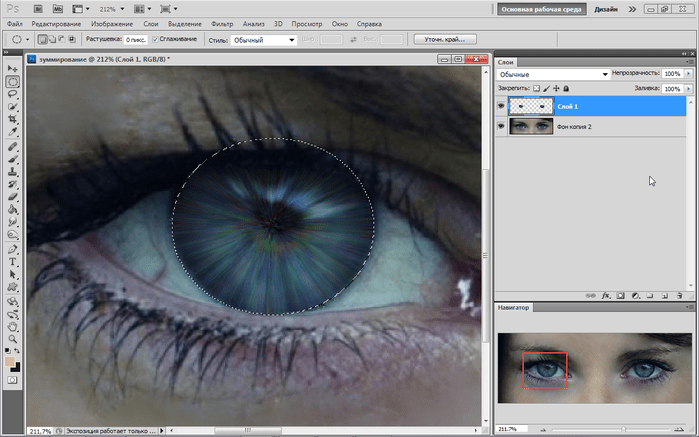Select the Move tool
Image resolution: width=699 pixels, height=437 pixels.
coord(13,68)
